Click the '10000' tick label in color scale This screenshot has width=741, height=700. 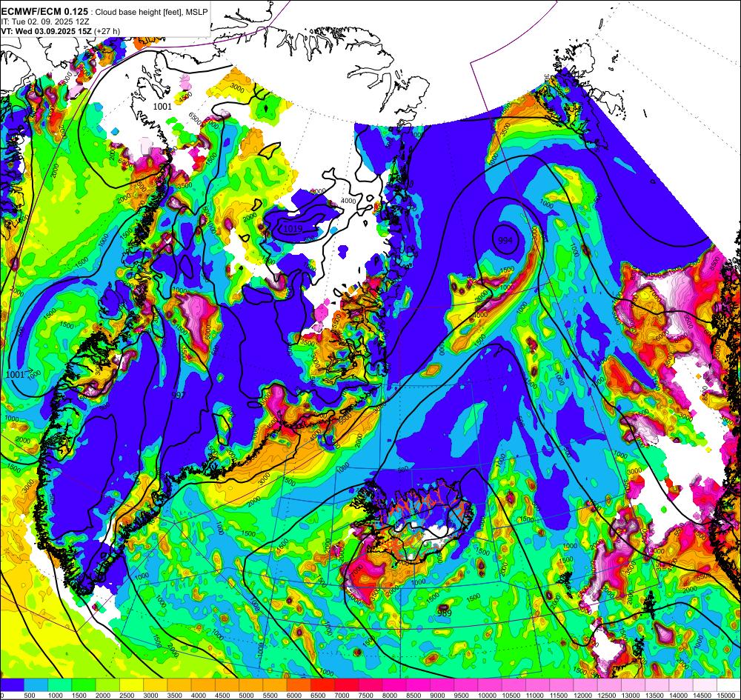click(487, 696)
